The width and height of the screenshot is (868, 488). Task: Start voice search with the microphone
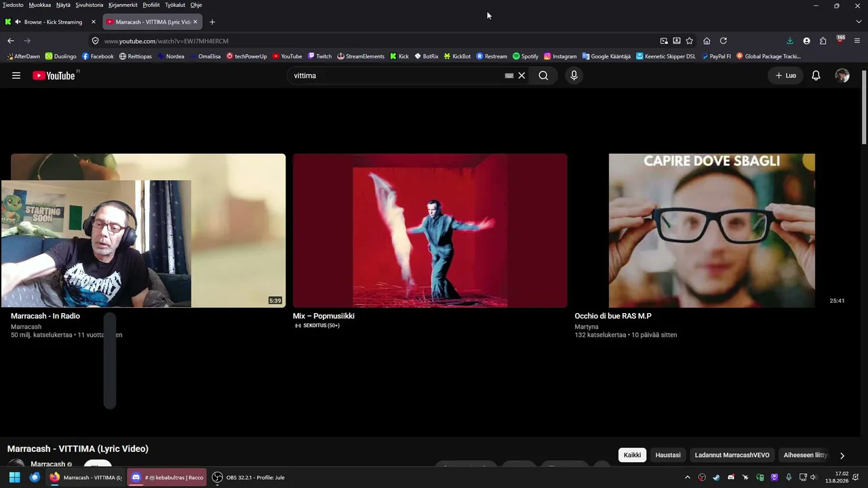click(x=574, y=76)
